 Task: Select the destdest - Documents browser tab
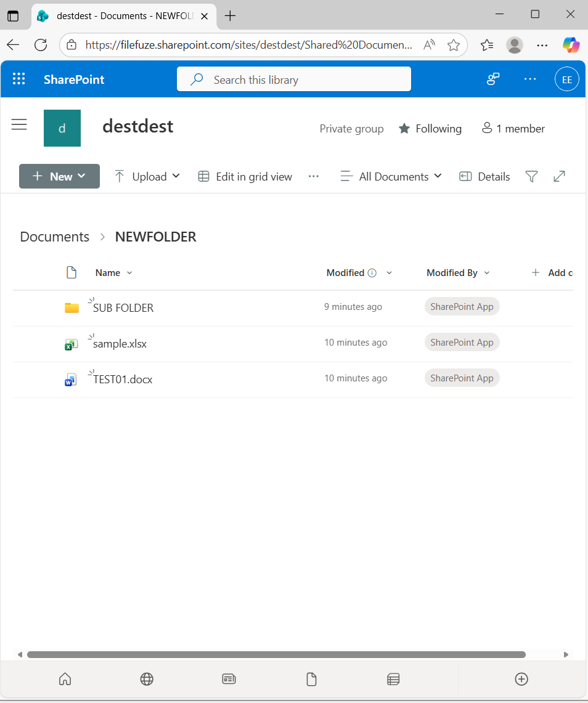(x=125, y=16)
